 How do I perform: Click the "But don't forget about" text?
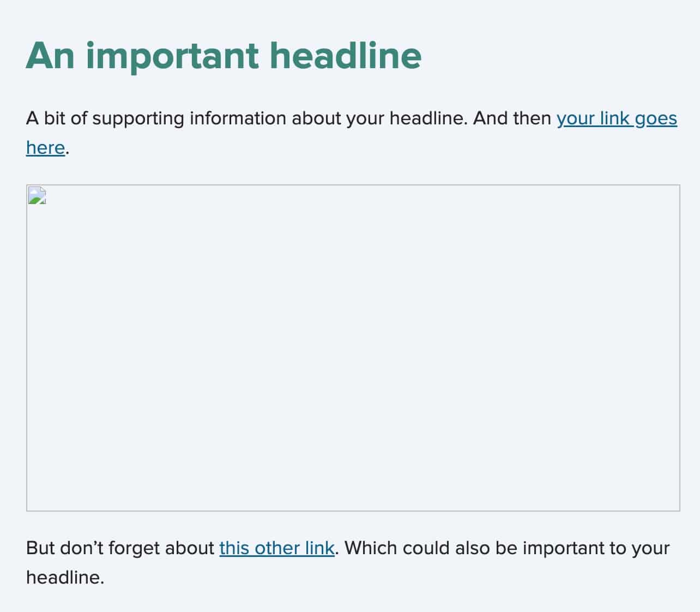click(120, 548)
